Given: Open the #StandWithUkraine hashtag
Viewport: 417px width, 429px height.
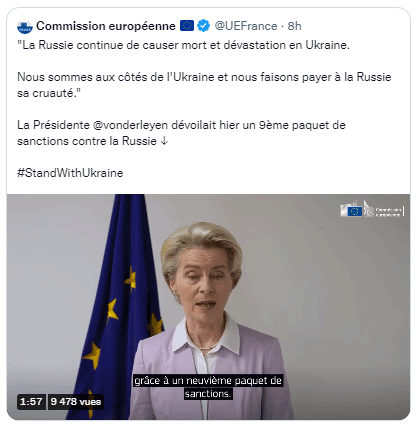Looking at the screenshot, I should [x=70, y=173].
